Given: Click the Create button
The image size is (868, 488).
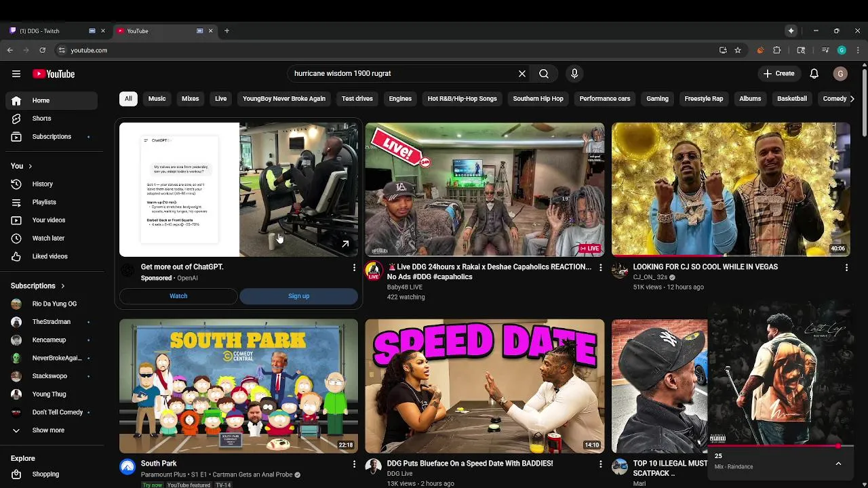Looking at the screenshot, I should [x=778, y=74].
